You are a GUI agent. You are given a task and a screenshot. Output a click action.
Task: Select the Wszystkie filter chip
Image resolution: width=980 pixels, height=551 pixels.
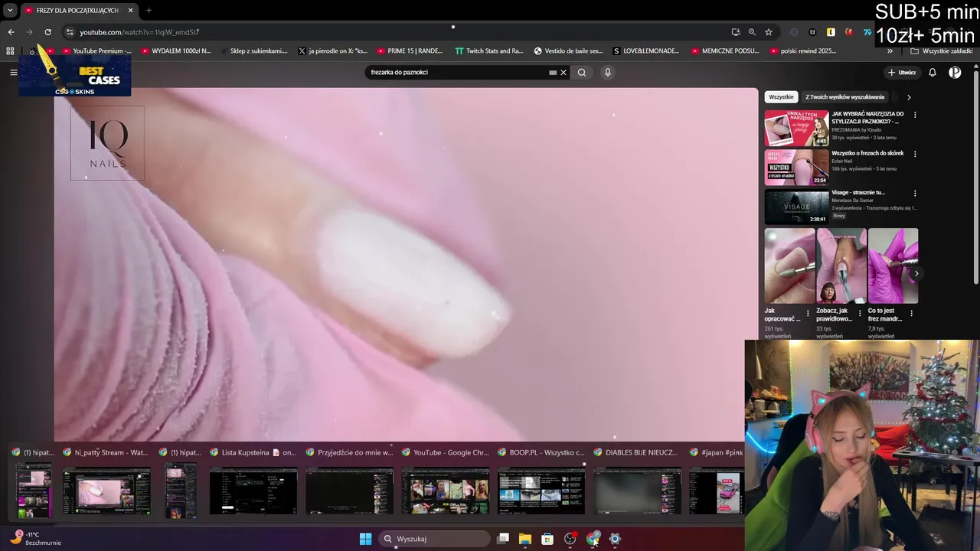coord(781,97)
